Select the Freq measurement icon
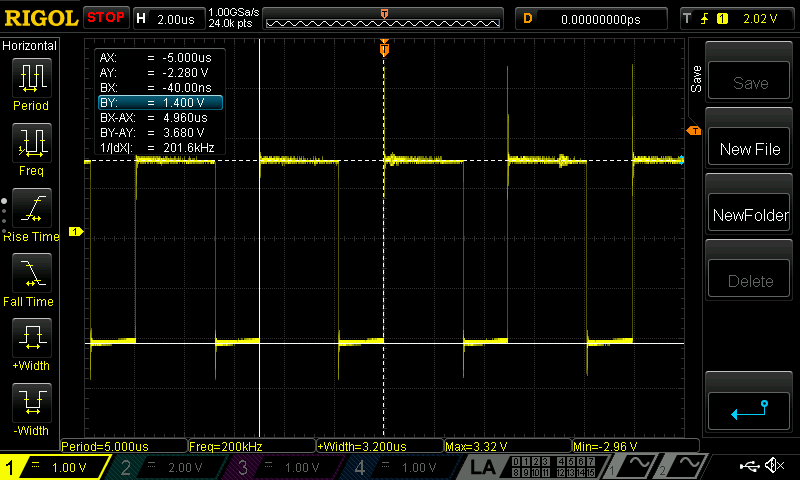Image resolution: width=800 pixels, height=480 pixels. (30, 147)
